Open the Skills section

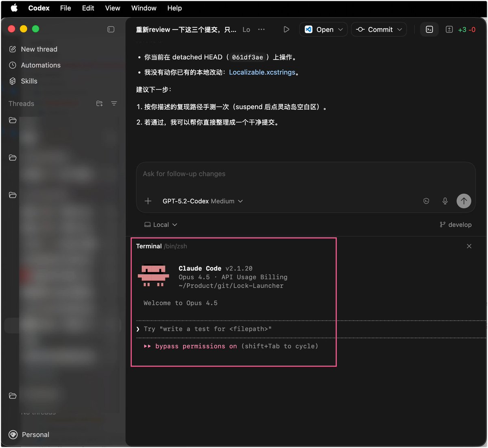point(29,81)
